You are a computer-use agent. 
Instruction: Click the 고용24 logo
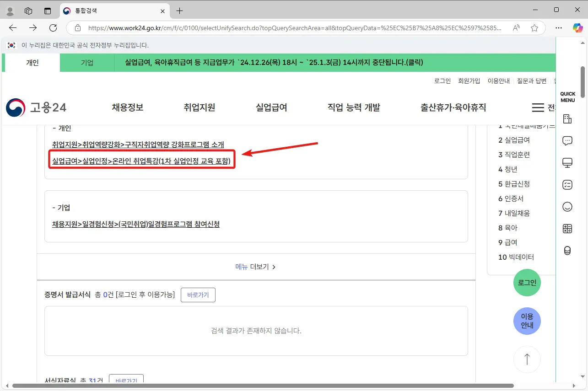(36, 107)
